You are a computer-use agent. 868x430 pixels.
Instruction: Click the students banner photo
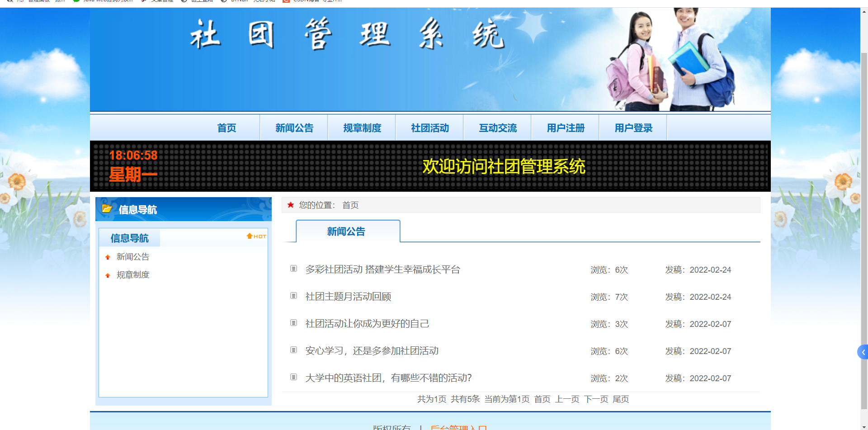tap(671, 59)
